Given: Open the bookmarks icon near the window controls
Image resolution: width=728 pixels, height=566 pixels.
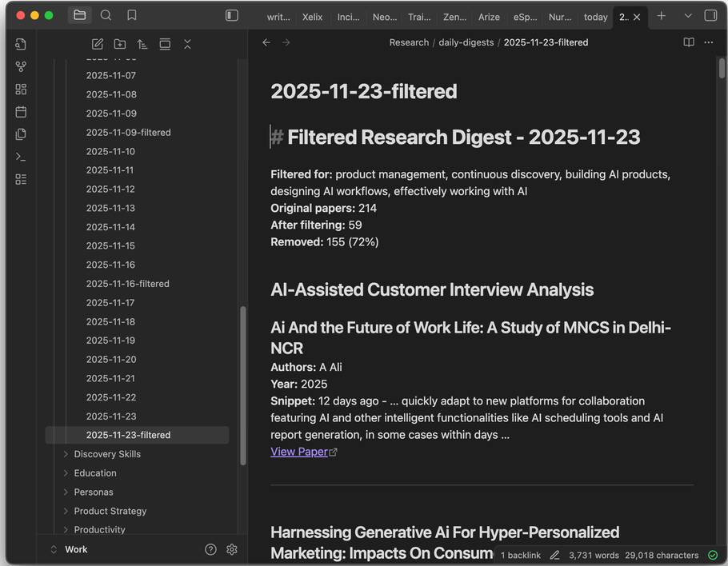Looking at the screenshot, I should tap(132, 14).
